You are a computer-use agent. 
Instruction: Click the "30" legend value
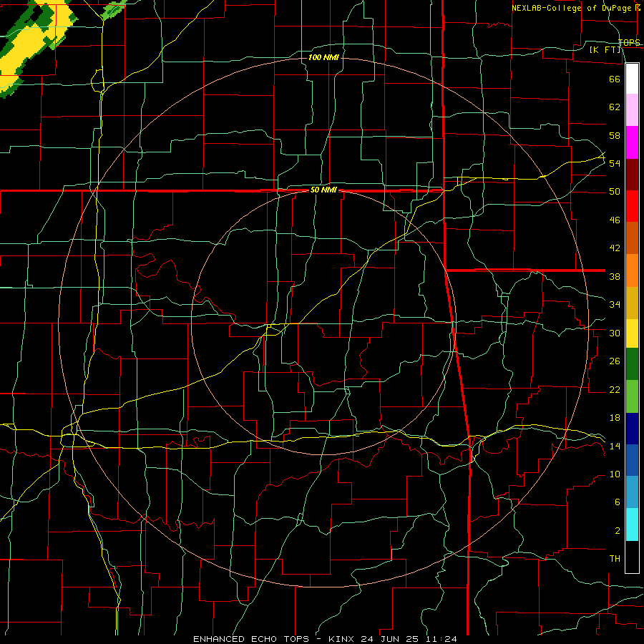[615, 333]
